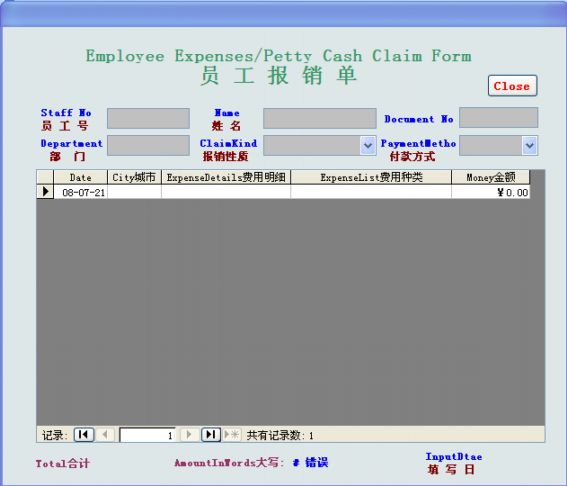Go to previous record arrow icon
Viewport: 567px width, 486px height.
point(105,434)
